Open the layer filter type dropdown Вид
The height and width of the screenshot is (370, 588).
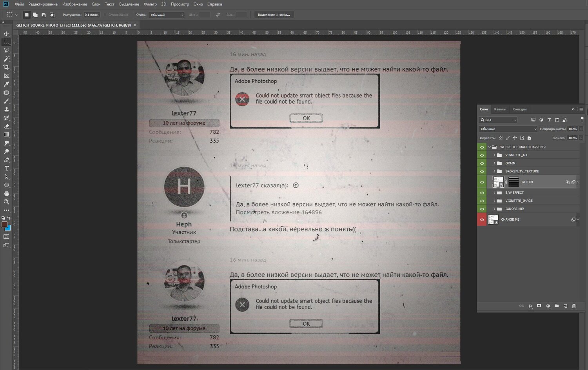498,120
